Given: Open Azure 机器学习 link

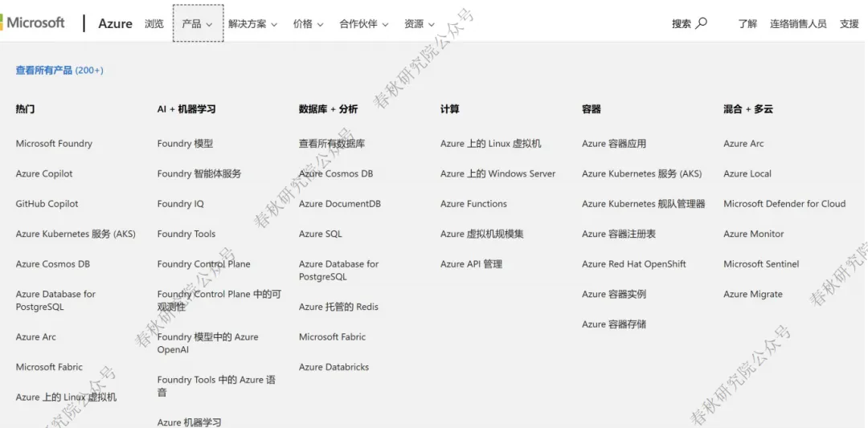Looking at the screenshot, I should pyautogui.click(x=190, y=422).
